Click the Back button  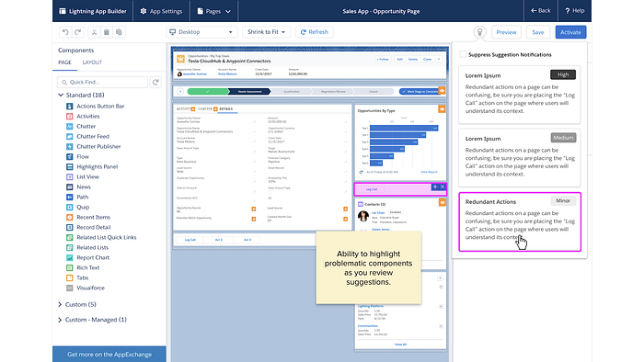pos(541,11)
